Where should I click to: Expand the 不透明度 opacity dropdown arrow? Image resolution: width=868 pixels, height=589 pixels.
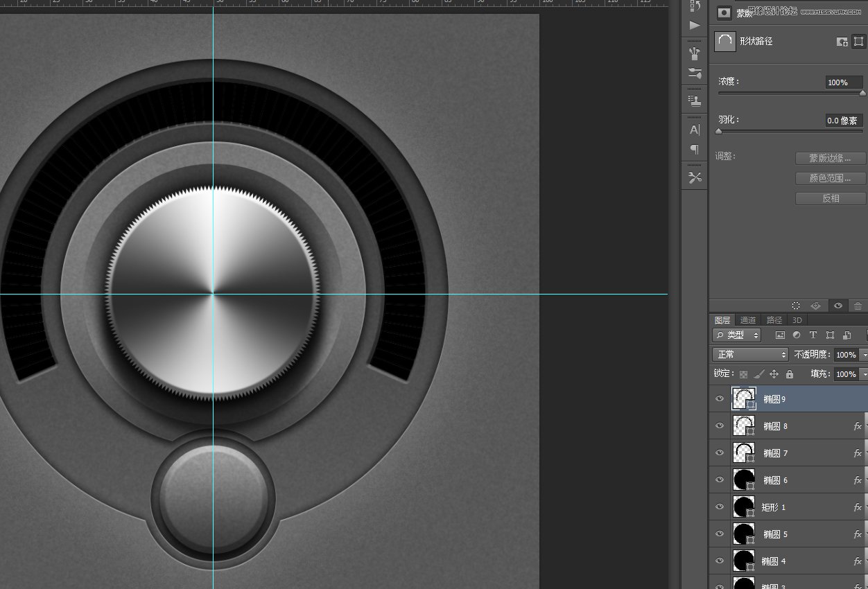pos(864,355)
